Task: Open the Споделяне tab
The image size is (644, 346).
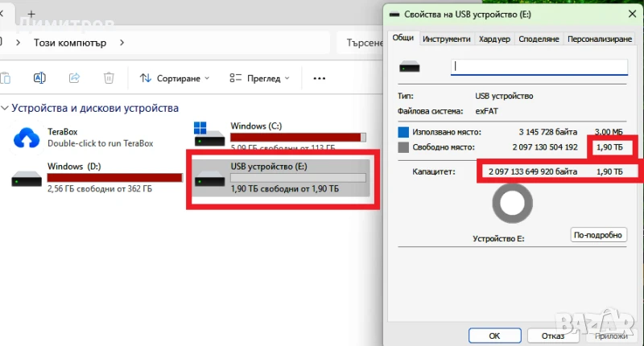Action: pos(539,39)
